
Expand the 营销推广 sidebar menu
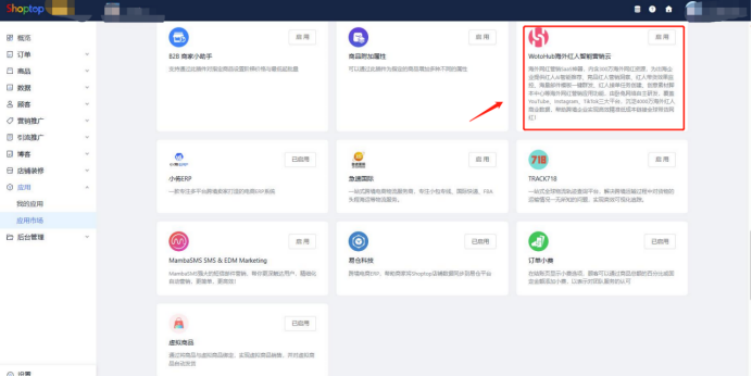[48, 121]
